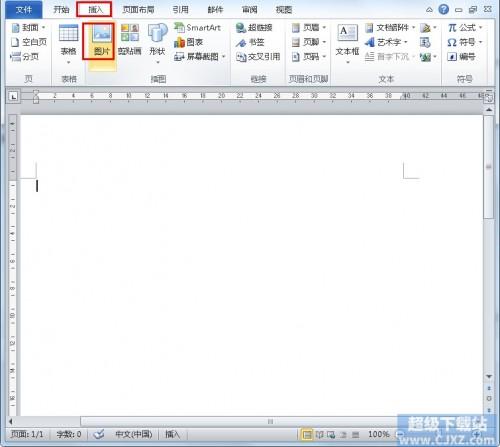Click the vertical scrollbar thumb
Screen dimensions: 500x447
(489, 167)
